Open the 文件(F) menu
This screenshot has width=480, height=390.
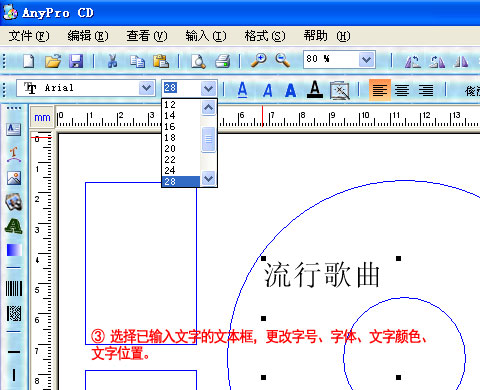pyautogui.click(x=29, y=36)
